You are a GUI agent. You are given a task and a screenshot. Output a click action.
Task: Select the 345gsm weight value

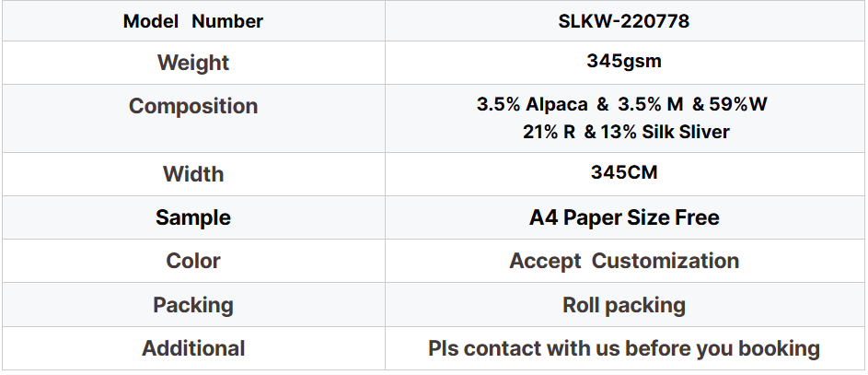(x=623, y=63)
